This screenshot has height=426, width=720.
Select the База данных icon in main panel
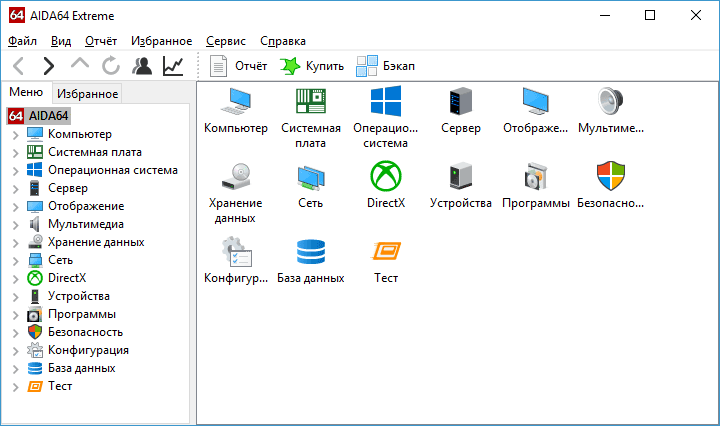[x=311, y=252]
